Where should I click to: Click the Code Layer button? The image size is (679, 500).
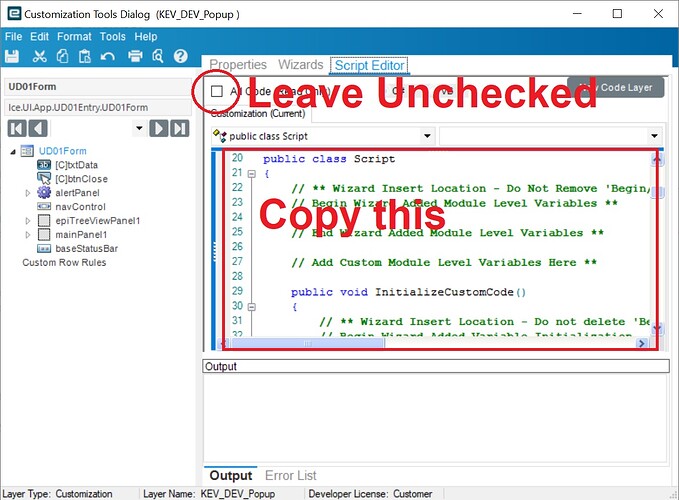tap(616, 87)
